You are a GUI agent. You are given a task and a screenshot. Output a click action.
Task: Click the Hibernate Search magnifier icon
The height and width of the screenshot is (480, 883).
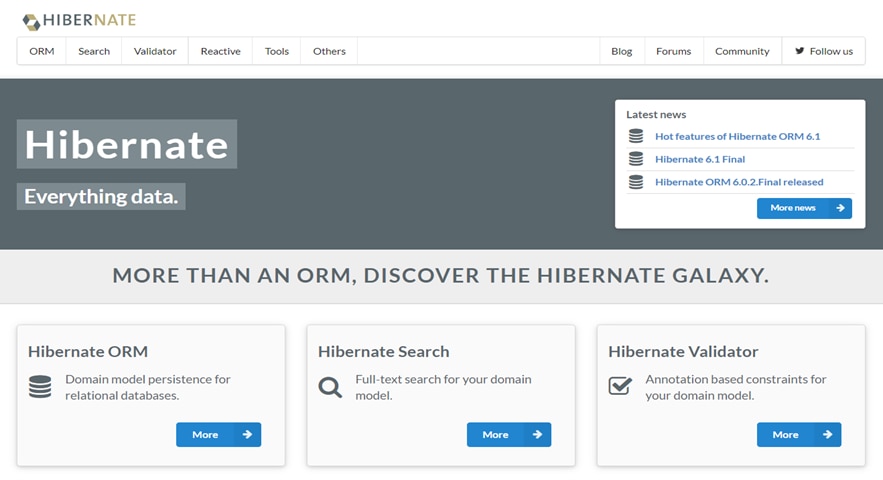click(330, 387)
